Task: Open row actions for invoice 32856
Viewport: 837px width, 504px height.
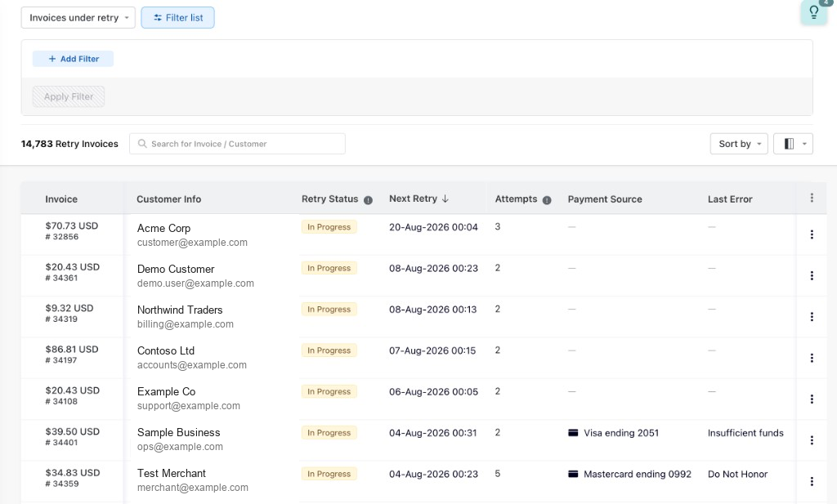Action: click(812, 234)
